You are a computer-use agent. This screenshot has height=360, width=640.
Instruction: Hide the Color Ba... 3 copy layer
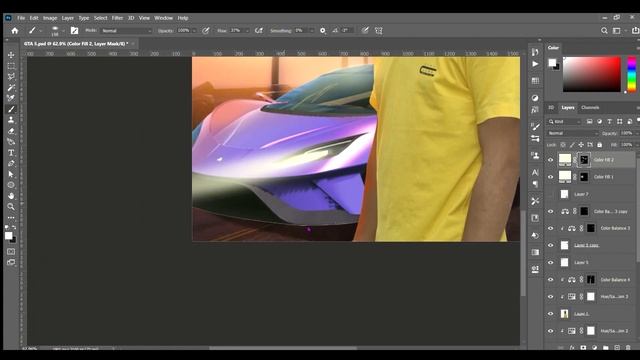pyautogui.click(x=551, y=211)
